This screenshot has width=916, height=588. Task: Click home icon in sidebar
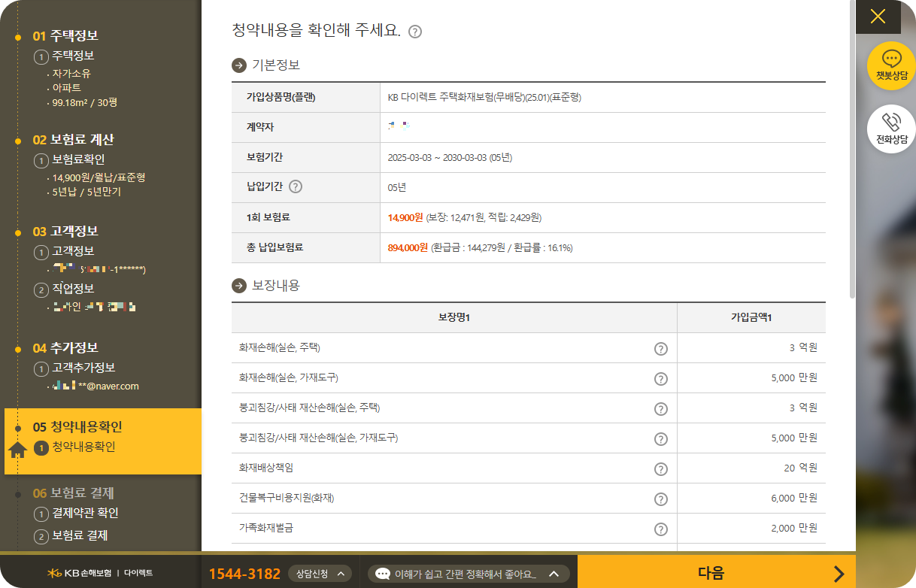tap(18, 450)
